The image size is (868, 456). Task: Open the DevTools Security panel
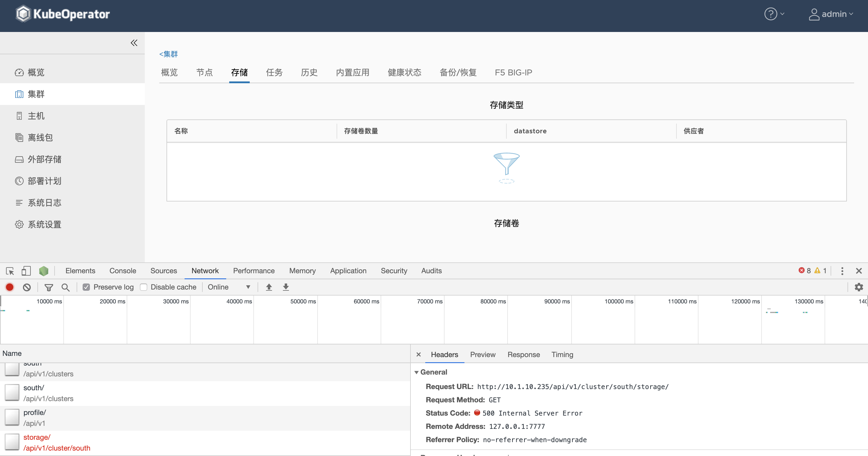(x=394, y=271)
